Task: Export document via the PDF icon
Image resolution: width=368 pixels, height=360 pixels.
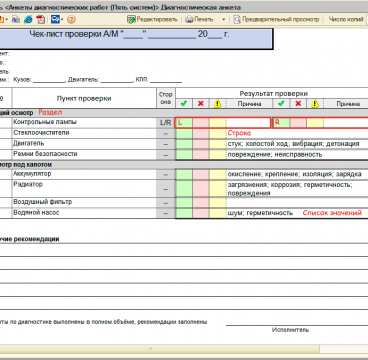Action: [x=41, y=20]
